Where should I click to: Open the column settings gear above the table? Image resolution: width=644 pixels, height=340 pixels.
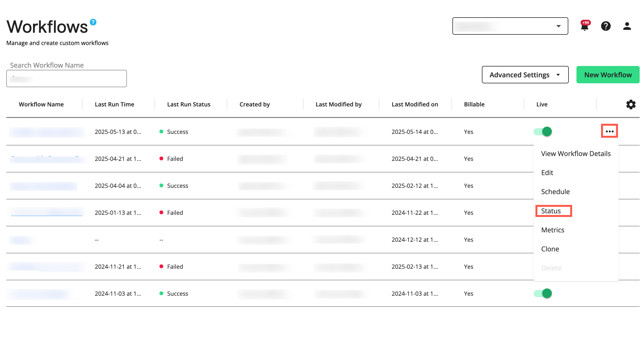pos(631,105)
